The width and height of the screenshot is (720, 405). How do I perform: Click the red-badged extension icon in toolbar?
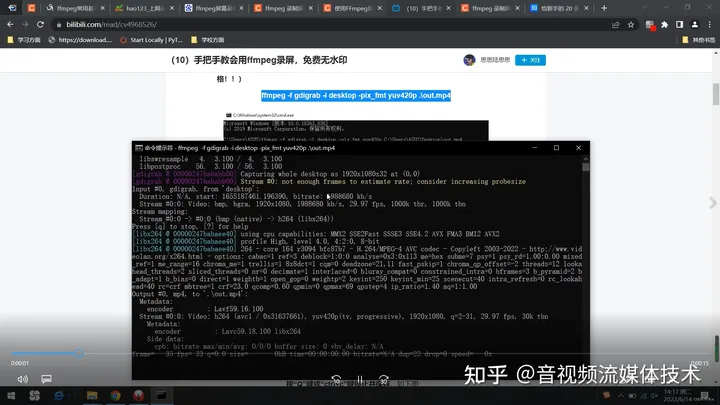coord(650,25)
